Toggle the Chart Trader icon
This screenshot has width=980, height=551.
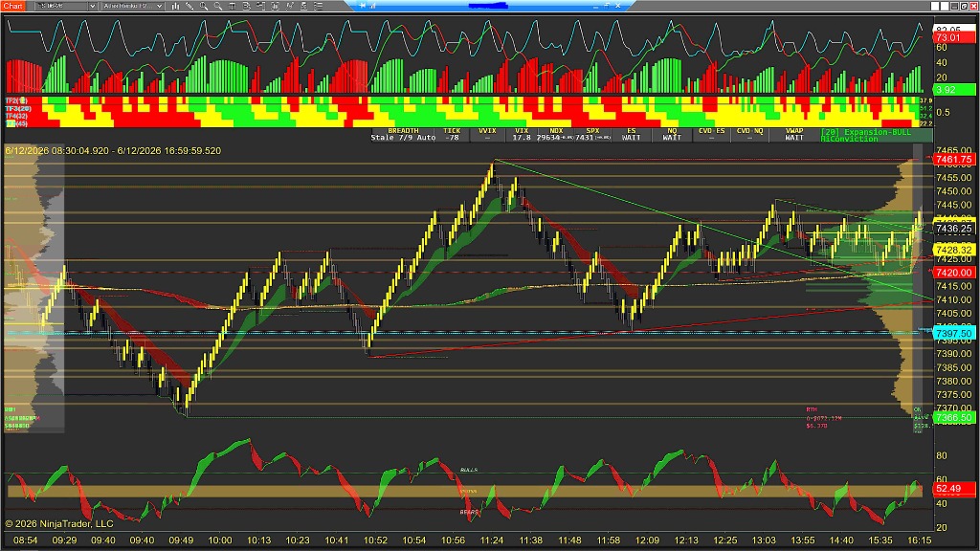(260, 6)
